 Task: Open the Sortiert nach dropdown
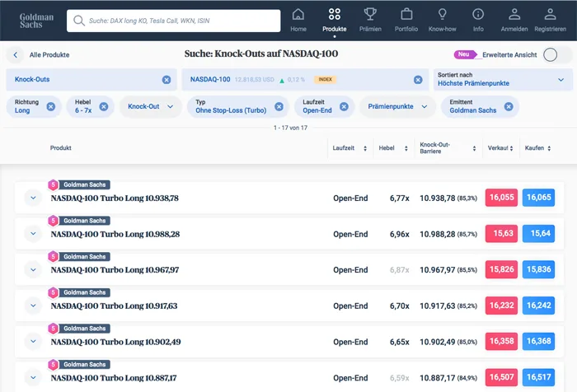[x=503, y=79]
